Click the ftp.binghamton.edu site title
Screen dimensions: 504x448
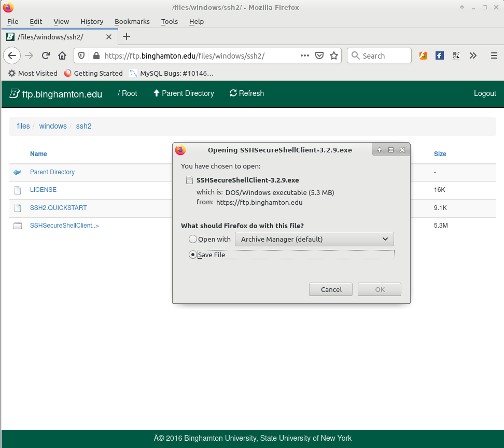pyautogui.click(x=62, y=94)
